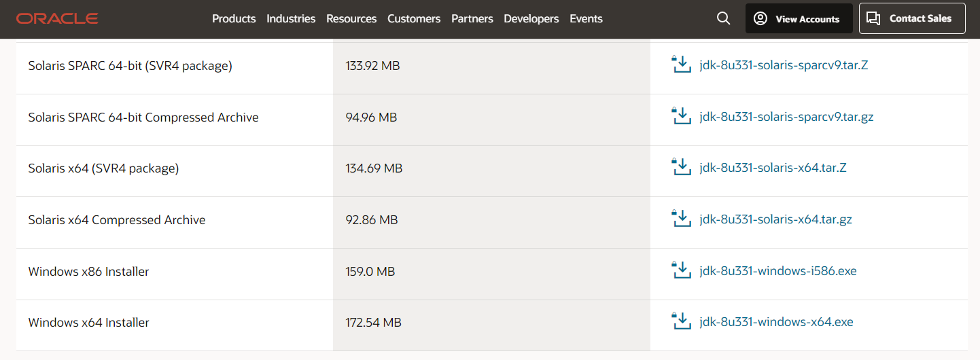Open the site search magnifier icon
This screenshot has height=360, width=980.
coord(724,18)
